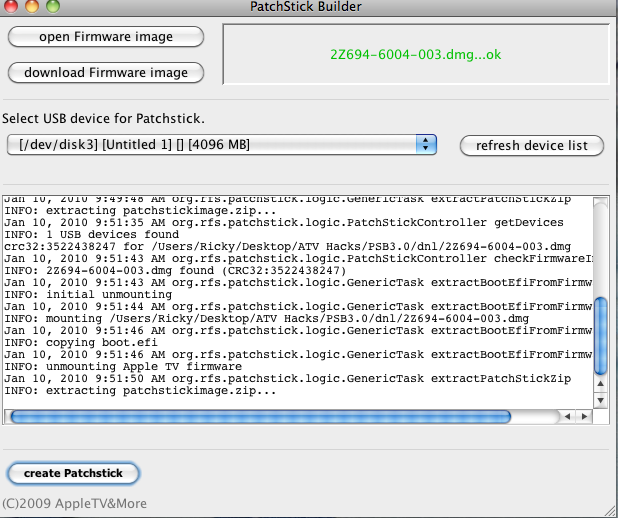The width and height of the screenshot is (618, 518).
Task: Click the green 2Z694-6004-003.dmg...ok status text
Action: pyautogui.click(x=415, y=54)
